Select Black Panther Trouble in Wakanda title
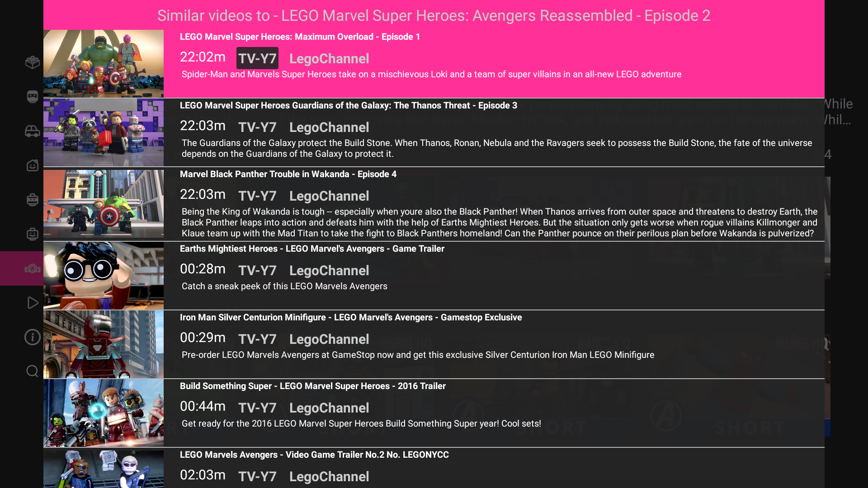The image size is (868, 488). click(x=288, y=174)
